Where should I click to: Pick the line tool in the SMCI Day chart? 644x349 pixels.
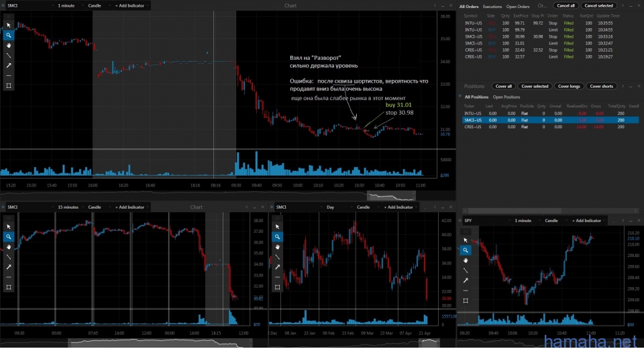tap(277, 257)
